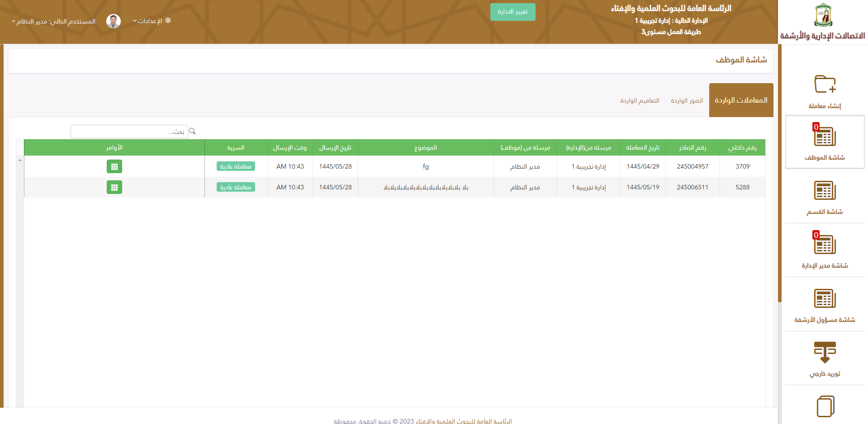The image size is (868, 424).
Task: Click the إنشاء معاملة folder icon
Action: [825, 85]
